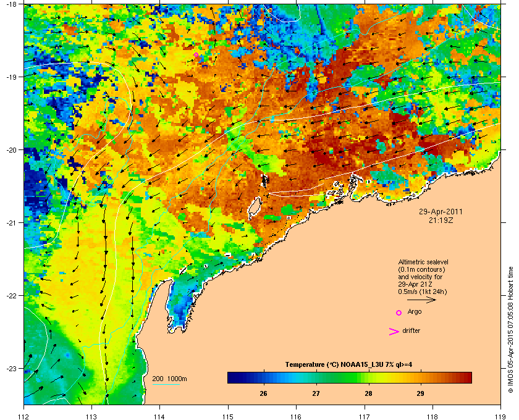Click the color bar label '27'

(316, 393)
